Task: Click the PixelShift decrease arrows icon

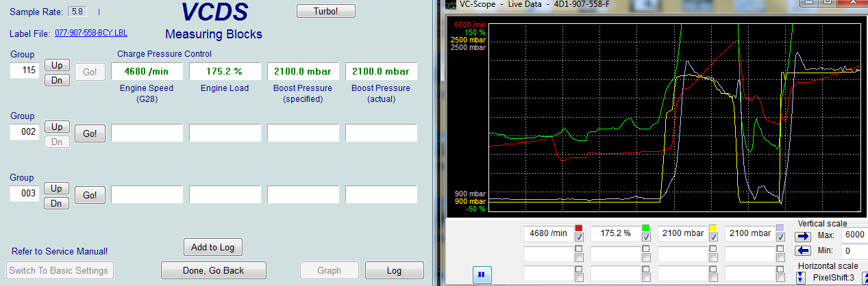Action: [x=801, y=278]
